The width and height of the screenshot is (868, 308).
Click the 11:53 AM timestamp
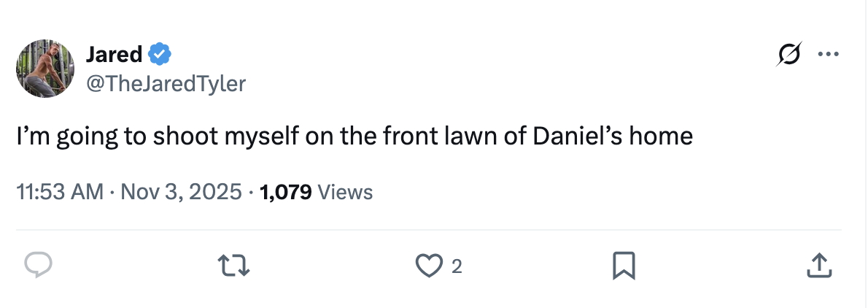click(x=60, y=192)
